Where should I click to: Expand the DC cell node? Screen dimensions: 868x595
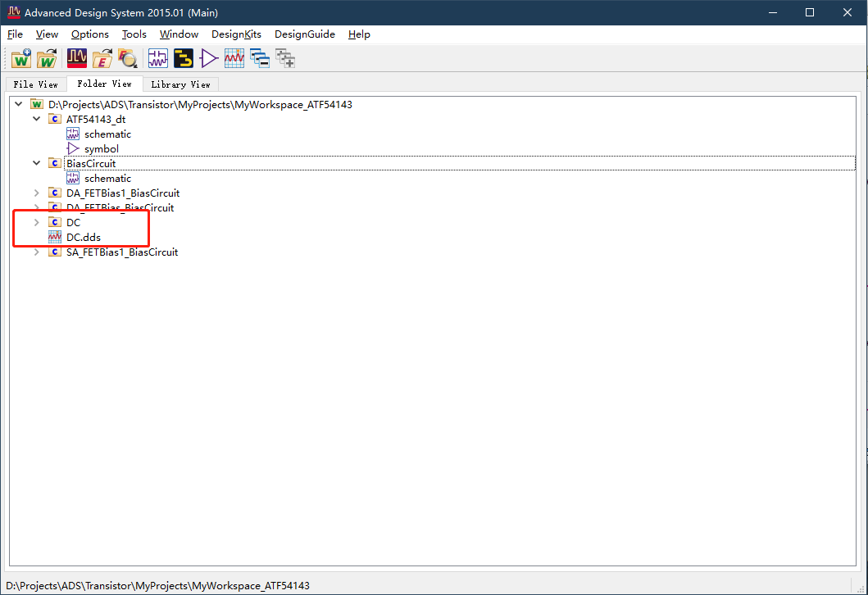click(36, 222)
